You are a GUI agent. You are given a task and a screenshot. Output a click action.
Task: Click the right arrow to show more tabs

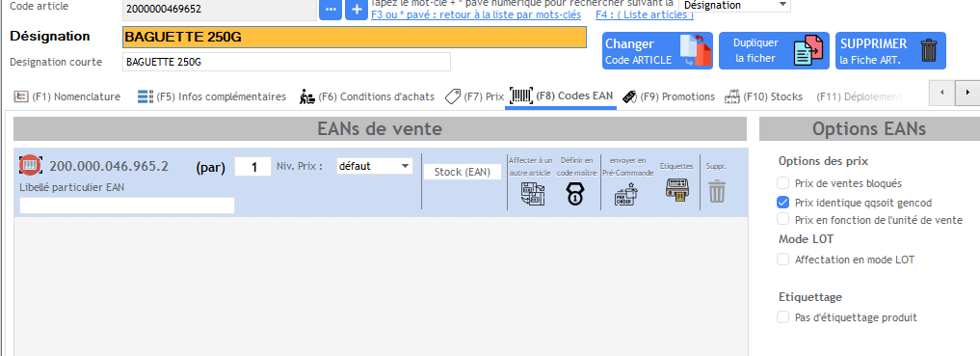tap(967, 93)
